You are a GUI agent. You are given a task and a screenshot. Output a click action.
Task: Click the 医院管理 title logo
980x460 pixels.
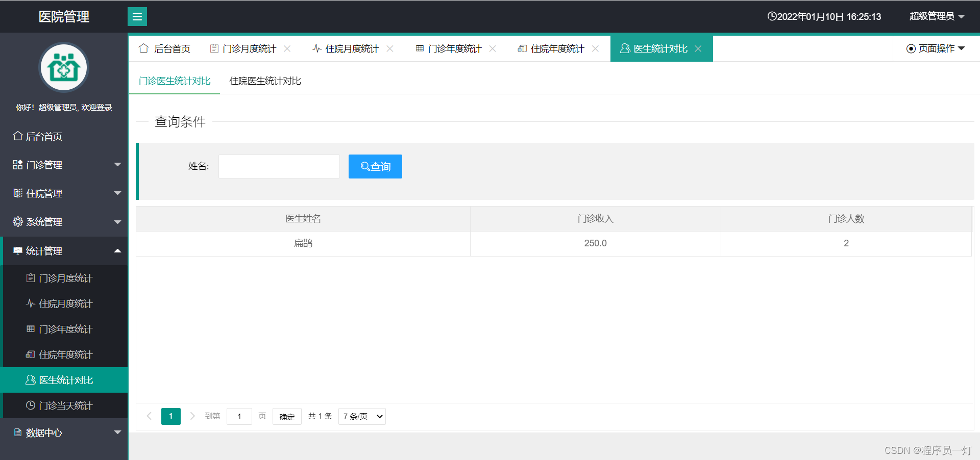pyautogui.click(x=64, y=16)
